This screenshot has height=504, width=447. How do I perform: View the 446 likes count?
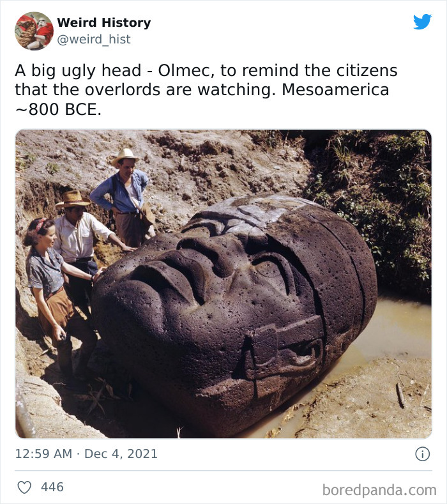point(52,487)
